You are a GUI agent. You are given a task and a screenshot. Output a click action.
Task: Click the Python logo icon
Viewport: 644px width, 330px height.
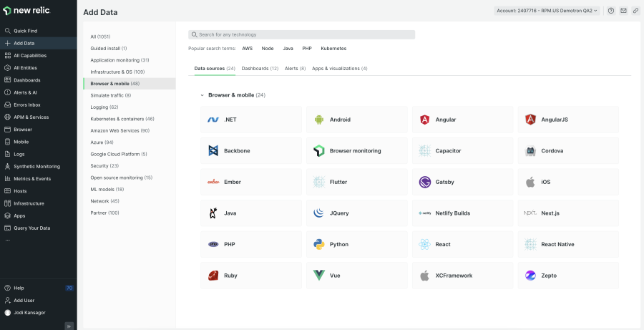coord(319,244)
